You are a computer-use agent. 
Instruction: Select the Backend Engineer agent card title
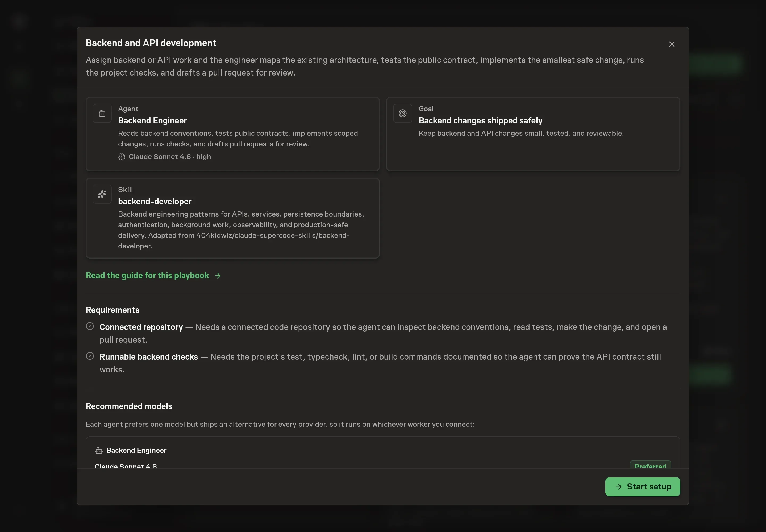(152, 121)
